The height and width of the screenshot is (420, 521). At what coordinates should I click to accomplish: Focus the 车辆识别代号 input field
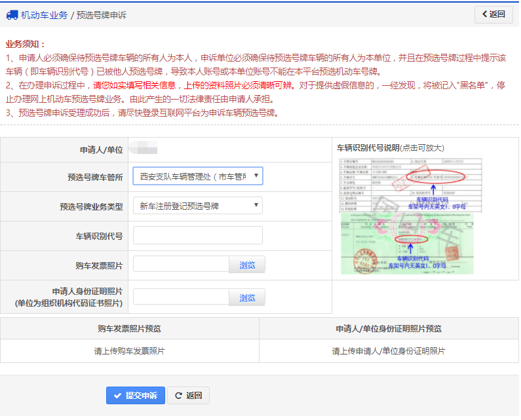(197, 235)
